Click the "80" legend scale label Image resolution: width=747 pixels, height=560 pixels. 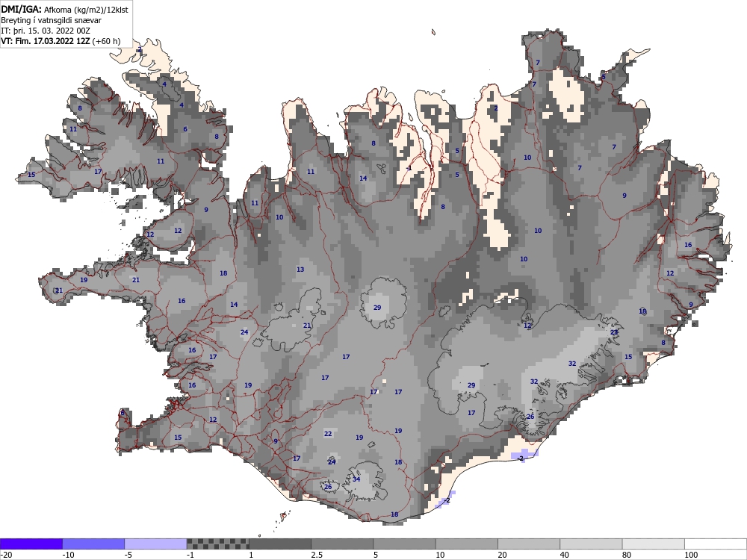627,555
